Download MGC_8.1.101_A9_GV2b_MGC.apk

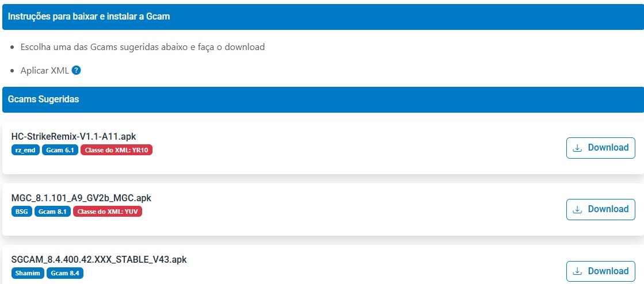click(600, 209)
